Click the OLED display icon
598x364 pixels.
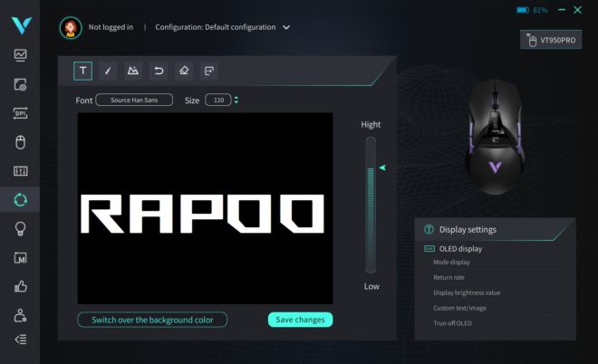click(x=429, y=248)
